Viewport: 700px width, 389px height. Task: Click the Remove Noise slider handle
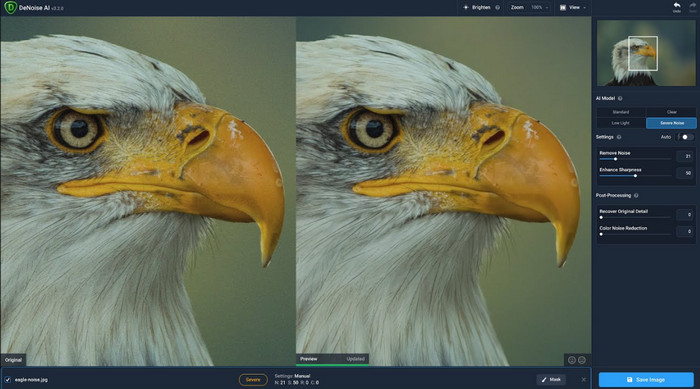615,159
